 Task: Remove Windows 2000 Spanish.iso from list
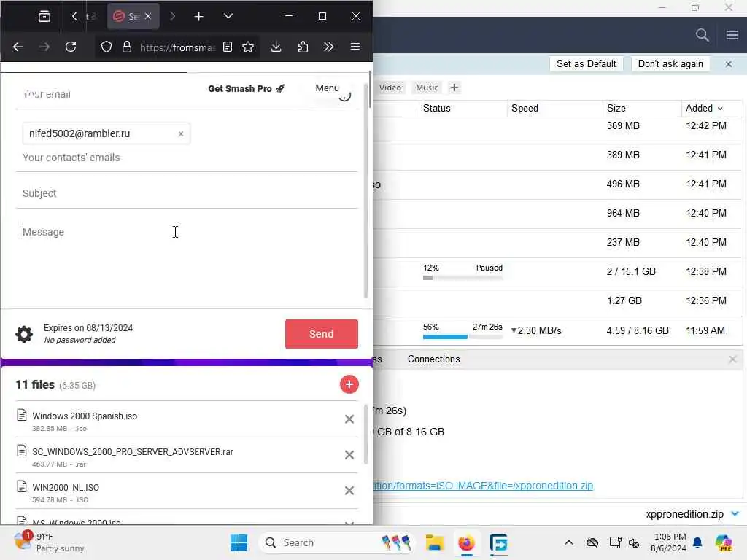[349, 419]
